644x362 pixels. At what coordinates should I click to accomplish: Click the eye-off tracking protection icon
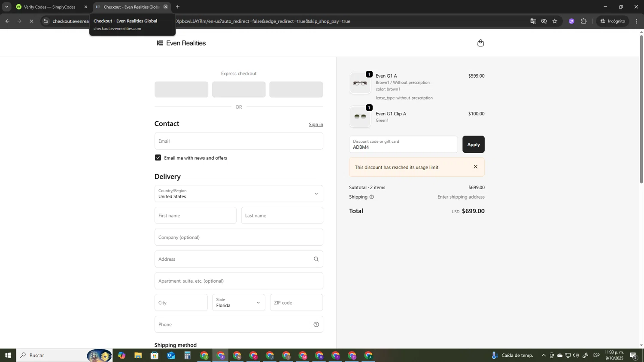point(544,21)
